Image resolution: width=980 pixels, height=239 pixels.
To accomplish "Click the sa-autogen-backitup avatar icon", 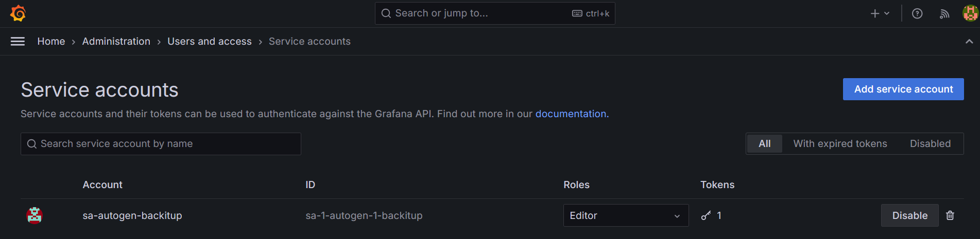I will click(35, 215).
